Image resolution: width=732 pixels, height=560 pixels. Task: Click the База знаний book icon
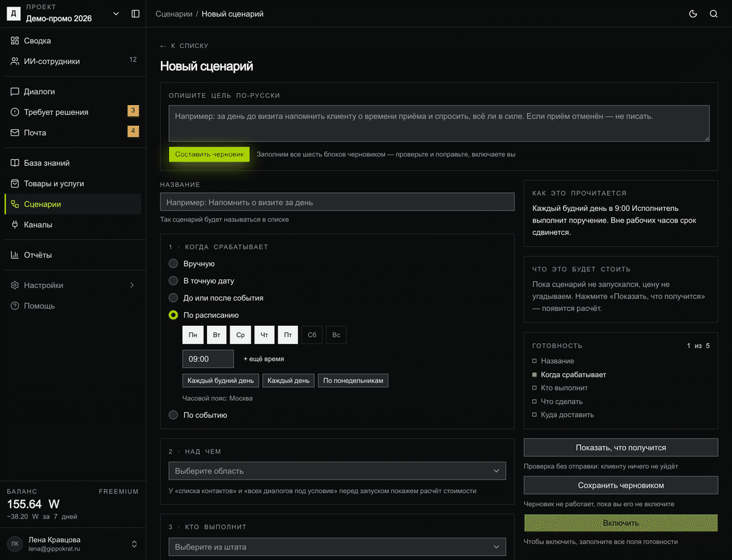[15, 163]
